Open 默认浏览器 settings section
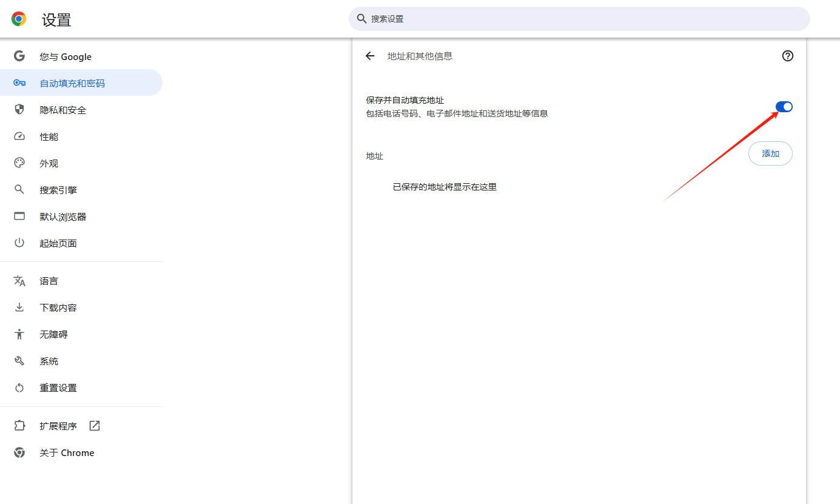This screenshot has height=504, width=840. (81, 217)
